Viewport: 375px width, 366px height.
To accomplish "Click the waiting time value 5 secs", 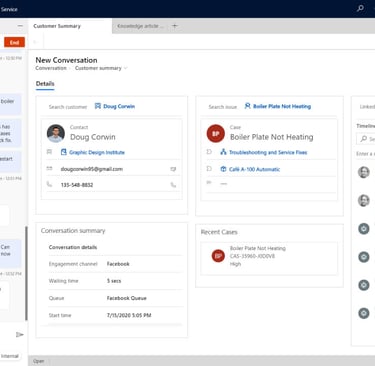I will pos(114,281).
